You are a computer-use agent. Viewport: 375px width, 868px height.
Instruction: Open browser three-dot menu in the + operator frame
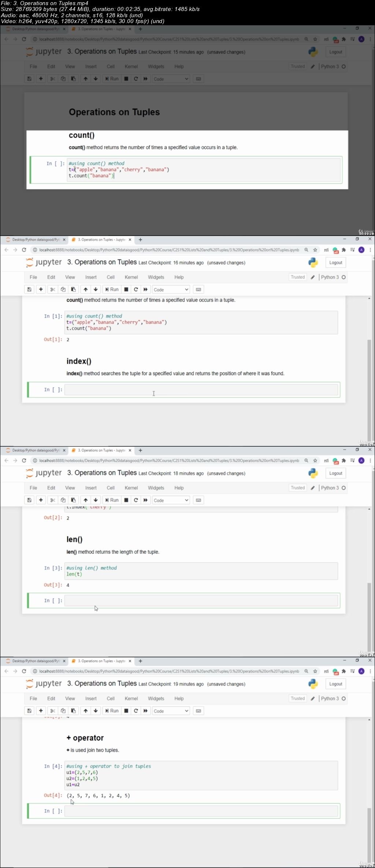pyautogui.click(x=370, y=671)
